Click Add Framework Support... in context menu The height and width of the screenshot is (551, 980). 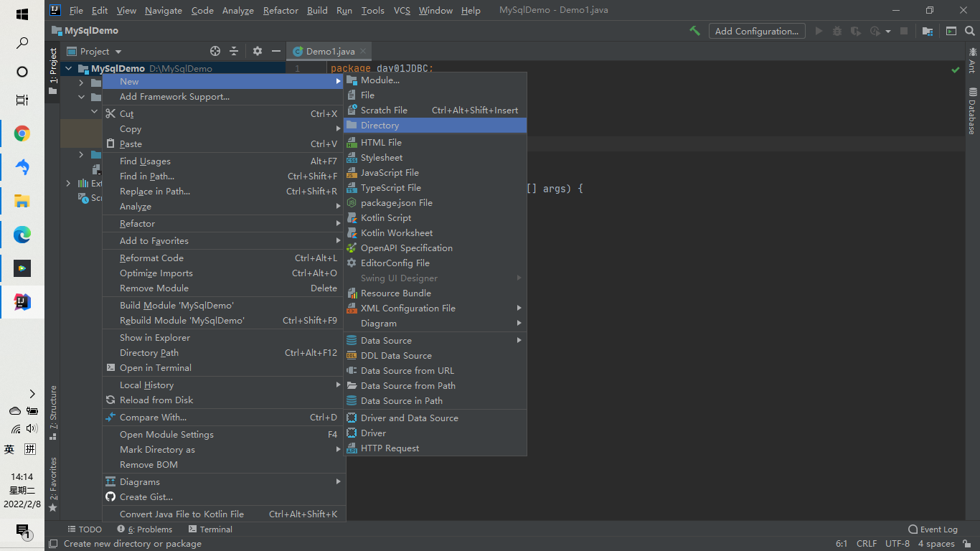tap(223, 97)
